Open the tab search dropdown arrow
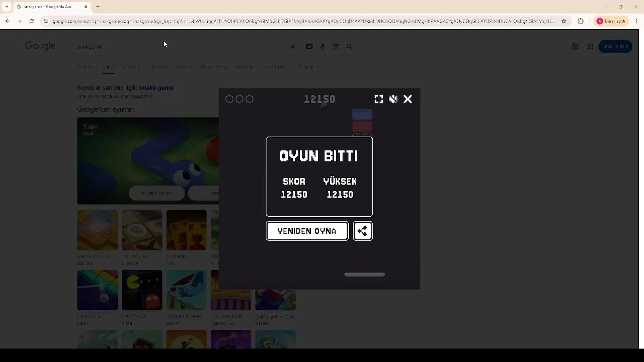The width and height of the screenshot is (644, 362). coord(7,7)
